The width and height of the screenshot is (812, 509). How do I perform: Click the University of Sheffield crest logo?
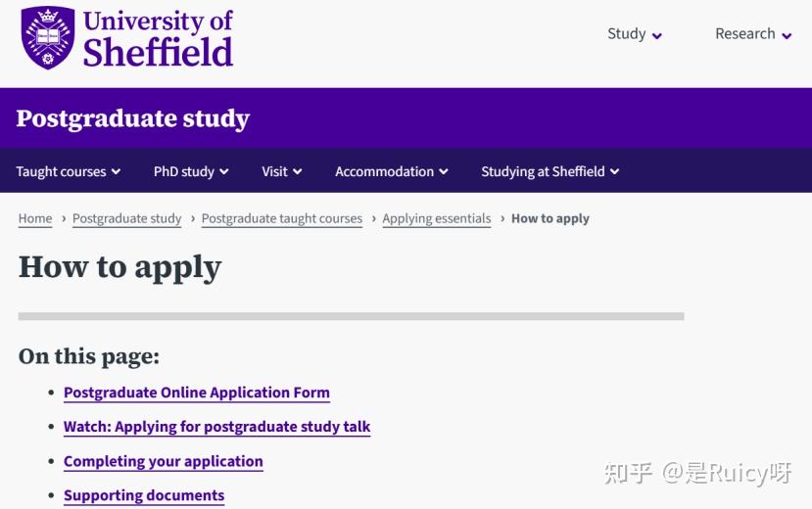click(x=48, y=38)
